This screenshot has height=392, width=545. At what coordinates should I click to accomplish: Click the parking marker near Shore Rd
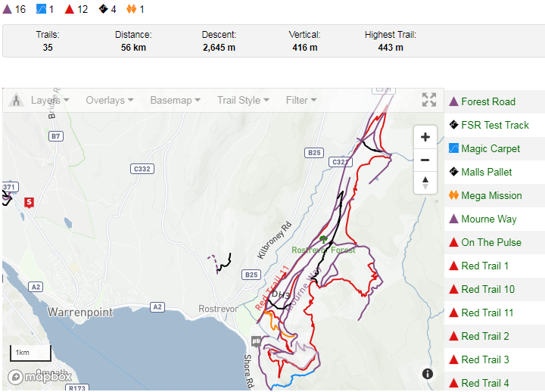click(x=257, y=341)
